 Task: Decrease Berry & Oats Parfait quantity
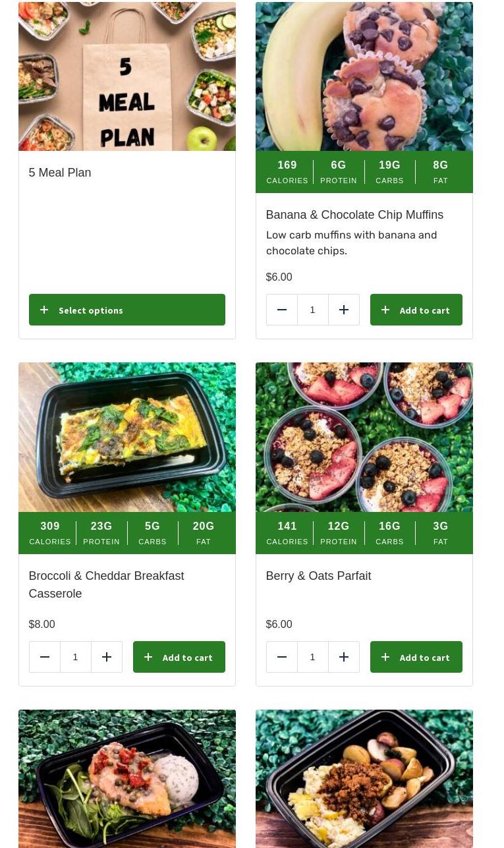tap(282, 657)
